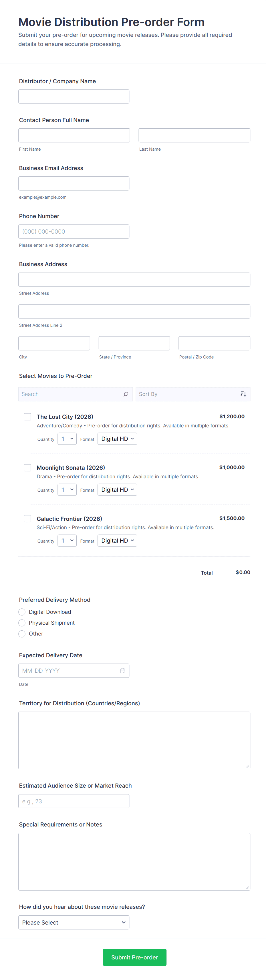
Task: Focus the Distributor / Company Name field
Action: [x=74, y=97]
